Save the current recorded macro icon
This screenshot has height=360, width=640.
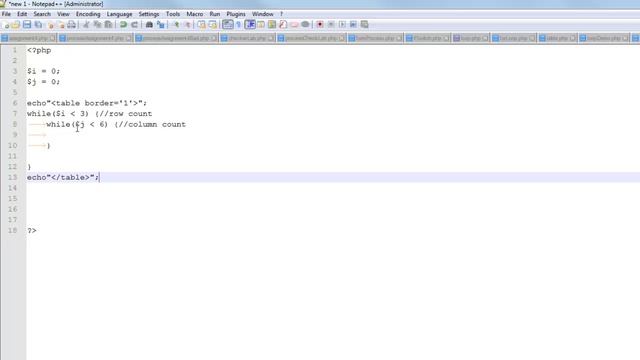click(364, 25)
